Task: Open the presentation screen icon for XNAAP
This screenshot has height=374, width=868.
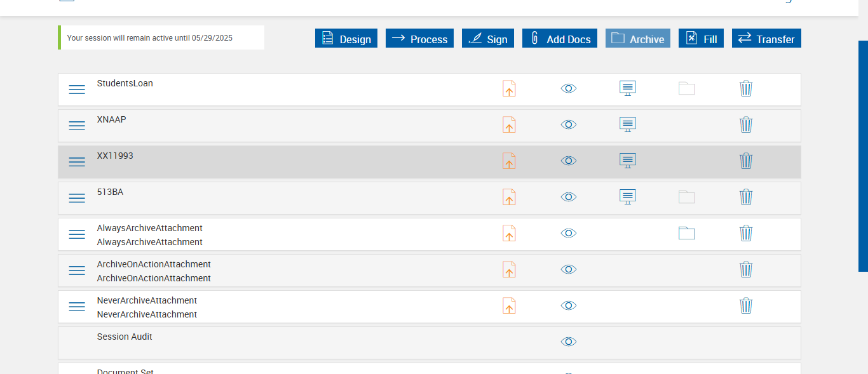Action: click(x=627, y=124)
